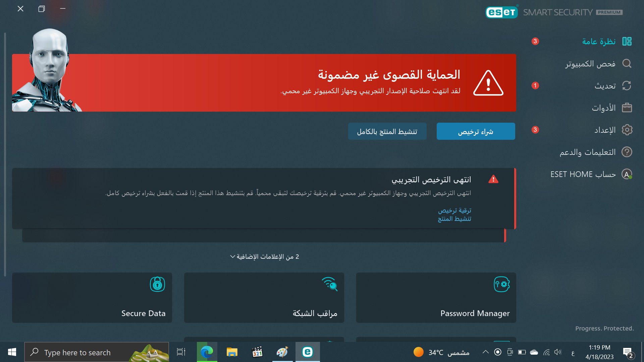The image size is (644, 362).
Task: Click Activate full product (تنشيط المنتج بالكامل) button
Action: [x=387, y=131]
